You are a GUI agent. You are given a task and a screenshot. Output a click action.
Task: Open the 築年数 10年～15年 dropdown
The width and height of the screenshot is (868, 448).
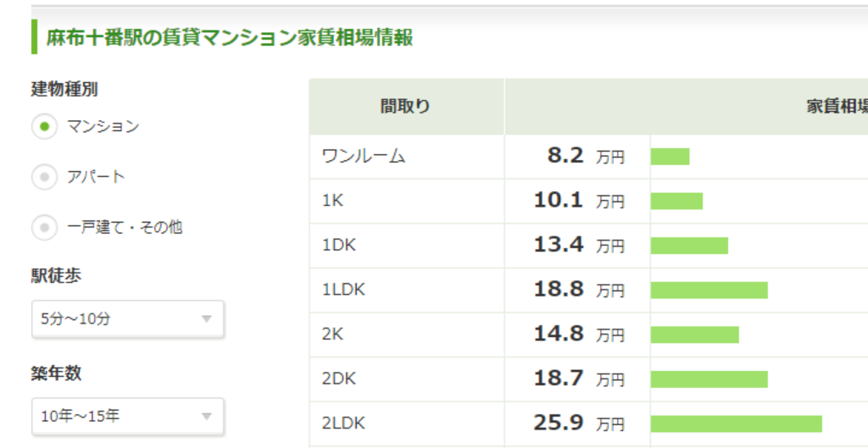tap(127, 416)
